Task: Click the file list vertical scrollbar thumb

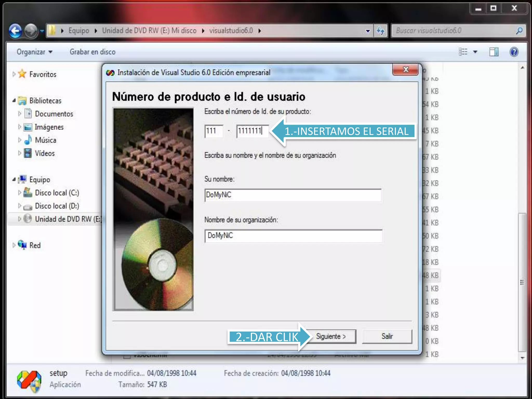Action: click(522, 282)
